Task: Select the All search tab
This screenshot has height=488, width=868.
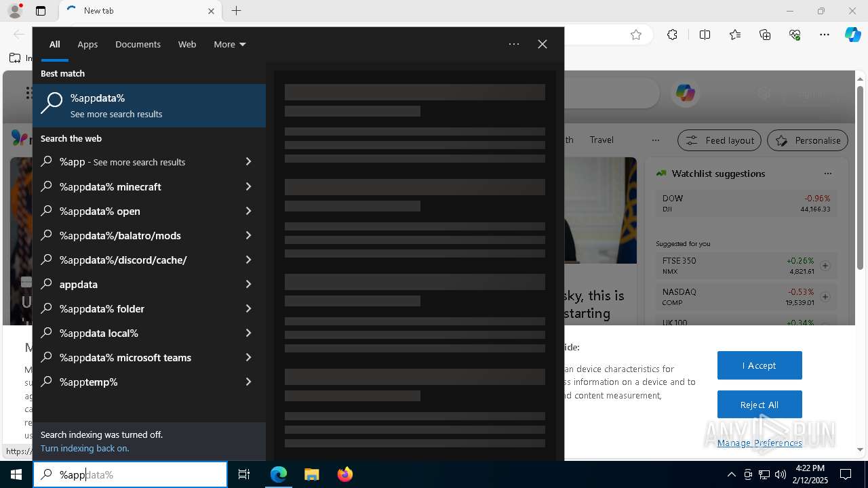Action: [x=55, y=44]
